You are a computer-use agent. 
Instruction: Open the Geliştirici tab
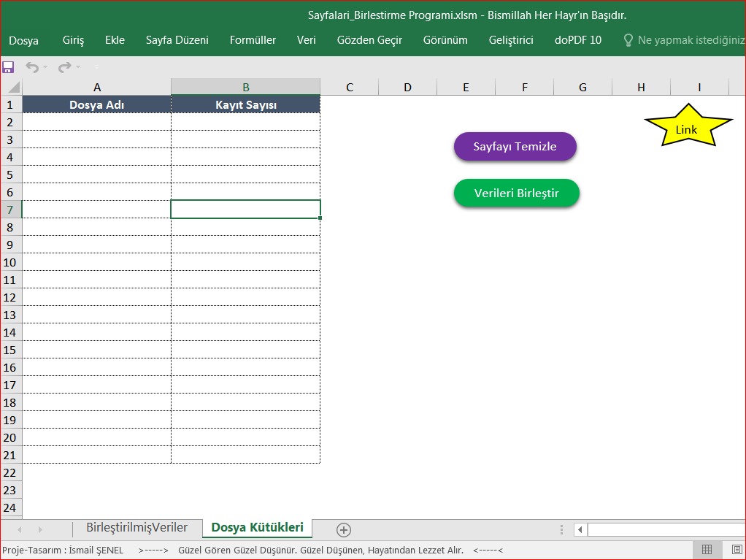coord(511,40)
